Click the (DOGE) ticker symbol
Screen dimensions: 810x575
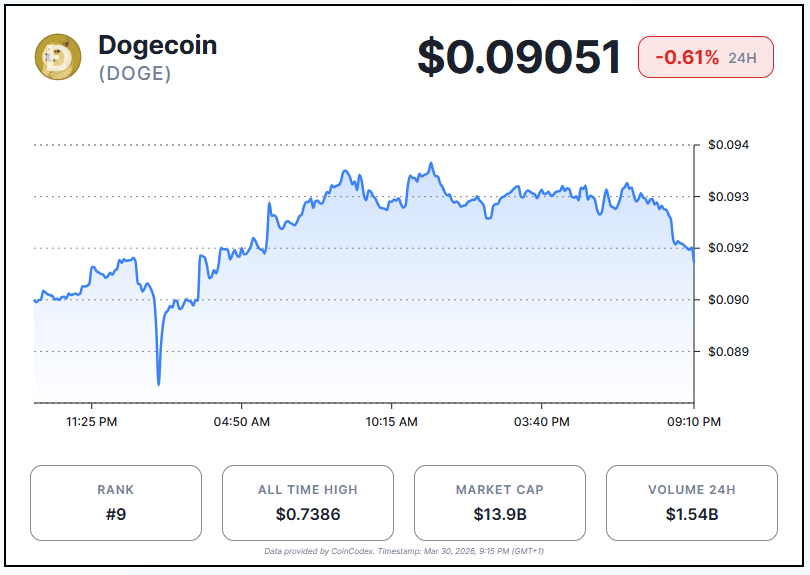[x=135, y=74]
